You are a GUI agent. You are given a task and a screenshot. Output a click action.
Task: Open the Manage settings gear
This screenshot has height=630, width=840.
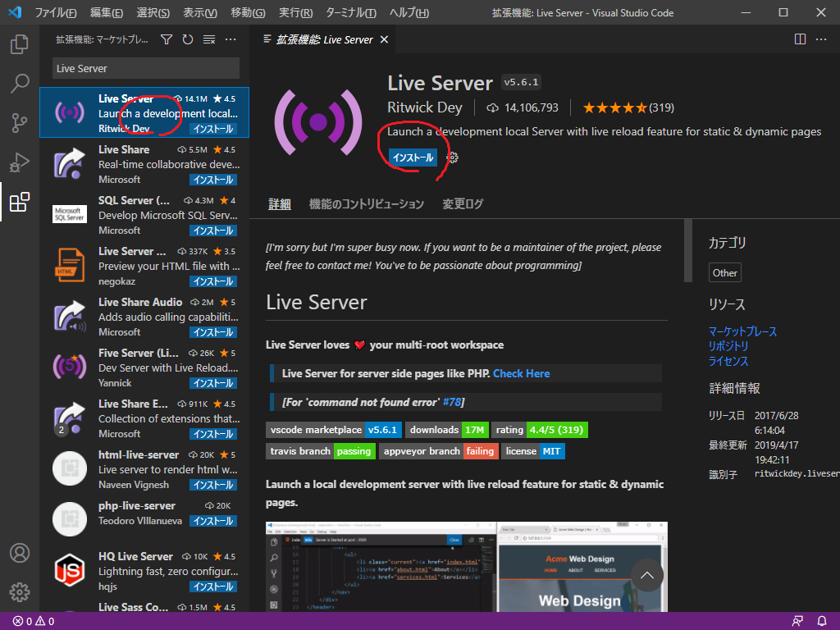coord(20,592)
